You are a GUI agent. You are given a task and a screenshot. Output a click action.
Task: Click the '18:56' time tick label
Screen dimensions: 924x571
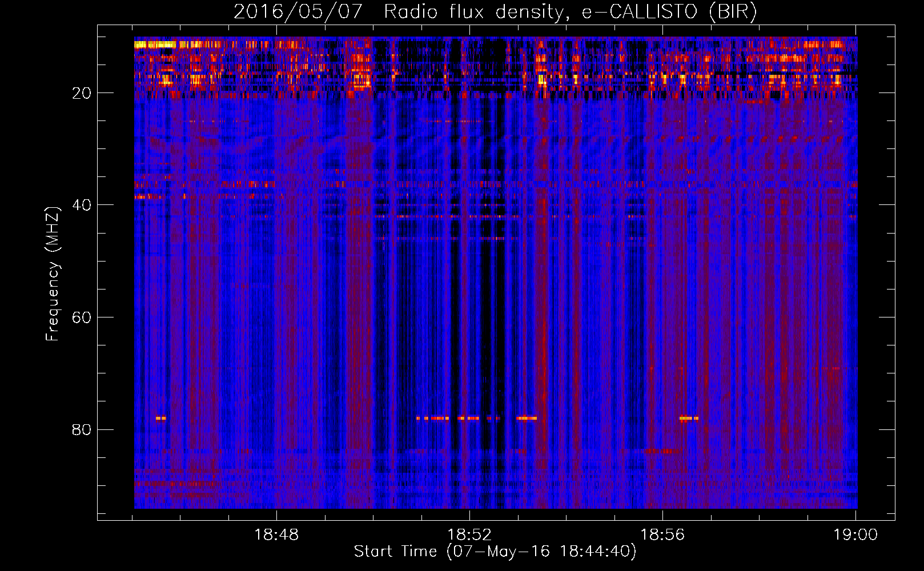coord(662,535)
